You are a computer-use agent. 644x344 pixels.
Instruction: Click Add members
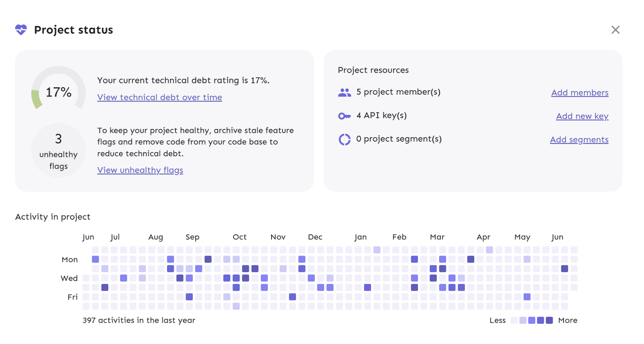(x=580, y=92)
